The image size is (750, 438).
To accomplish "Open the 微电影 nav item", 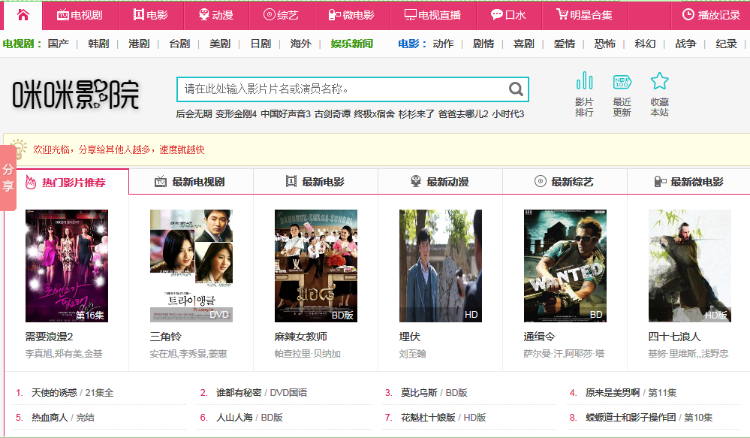I will tap(352, 15).
